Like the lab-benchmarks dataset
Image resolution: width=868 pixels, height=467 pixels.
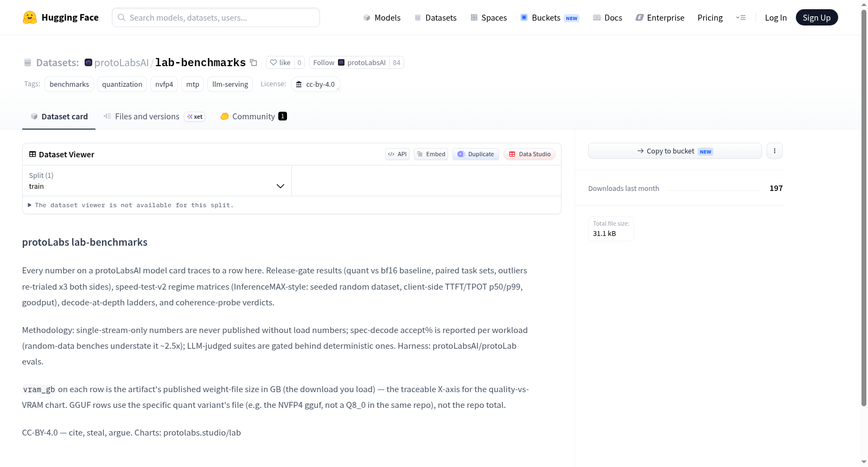[280, 62]
